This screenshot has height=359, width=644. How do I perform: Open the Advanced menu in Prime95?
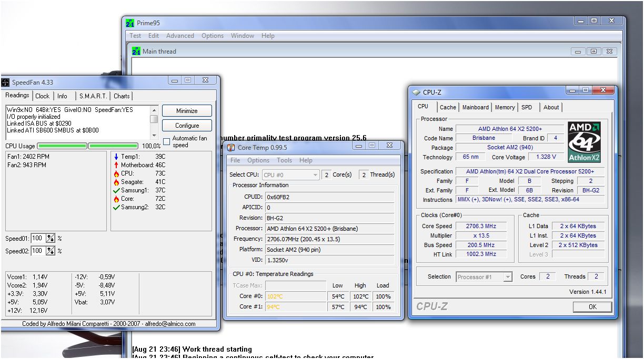[x=180, y=36]
